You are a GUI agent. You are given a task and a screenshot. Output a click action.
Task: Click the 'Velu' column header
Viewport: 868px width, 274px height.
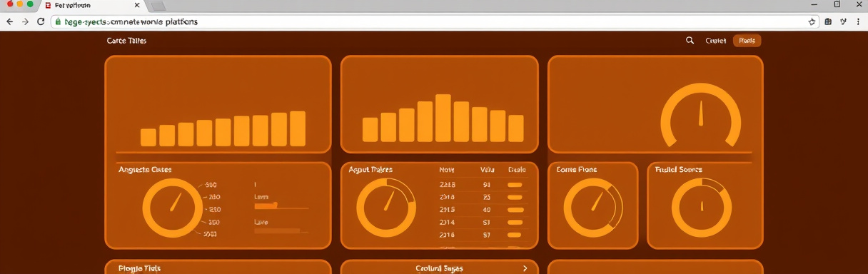(x=487, y=170)
